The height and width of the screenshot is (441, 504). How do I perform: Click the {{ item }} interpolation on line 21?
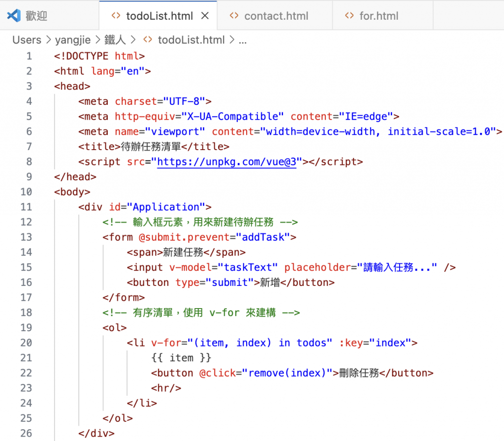click(181, 358)
